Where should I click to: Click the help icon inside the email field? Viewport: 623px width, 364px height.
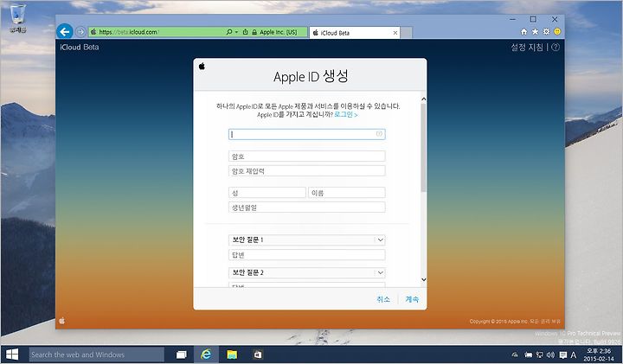tap(379, 134)
